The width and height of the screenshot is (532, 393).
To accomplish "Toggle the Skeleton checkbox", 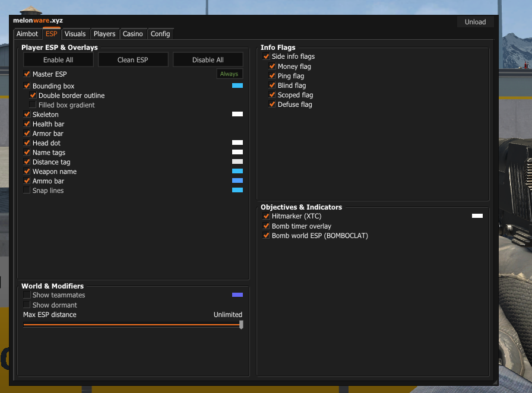I will tap(27, 114).
